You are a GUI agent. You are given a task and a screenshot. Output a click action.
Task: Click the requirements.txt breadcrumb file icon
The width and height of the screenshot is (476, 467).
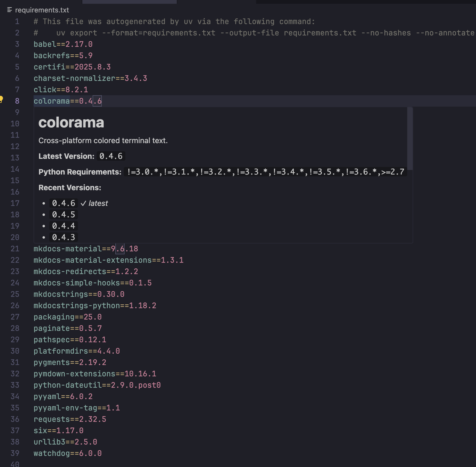pyautogui.click(x=9, y=10)
